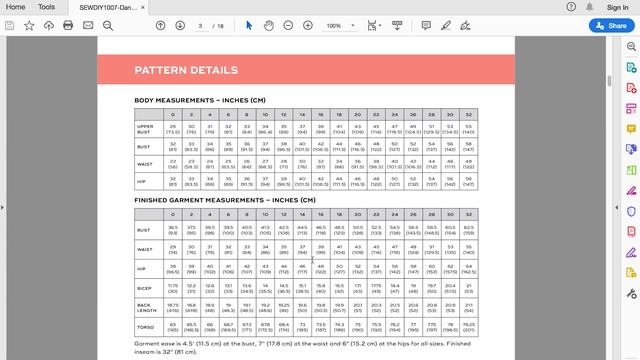640x360 pixels.
Task: Collapse the right tools pane
Action: (616, 207)
